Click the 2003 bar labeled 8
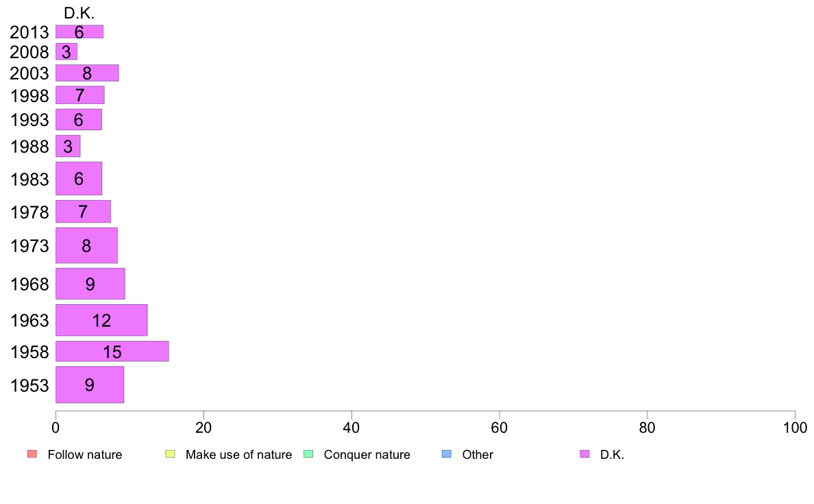Screen dimensions: 814x504 [x=87, y=73]
